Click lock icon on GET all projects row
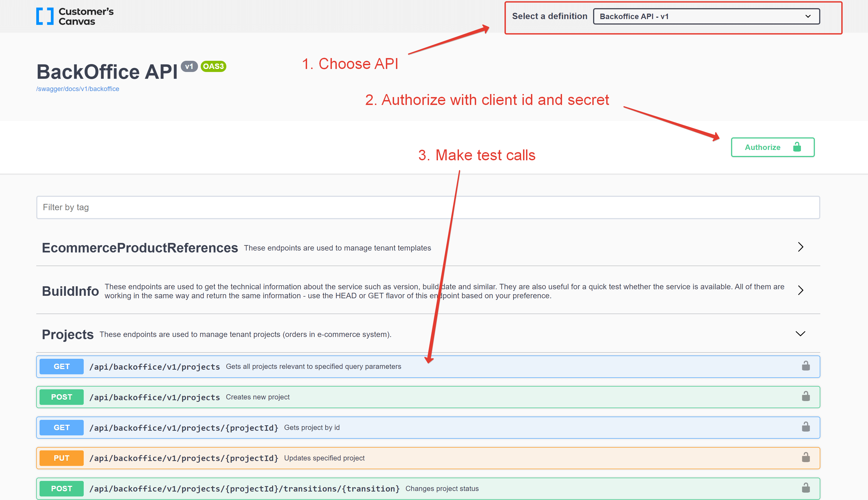This screenshot has width=868, height=500. 806,366
